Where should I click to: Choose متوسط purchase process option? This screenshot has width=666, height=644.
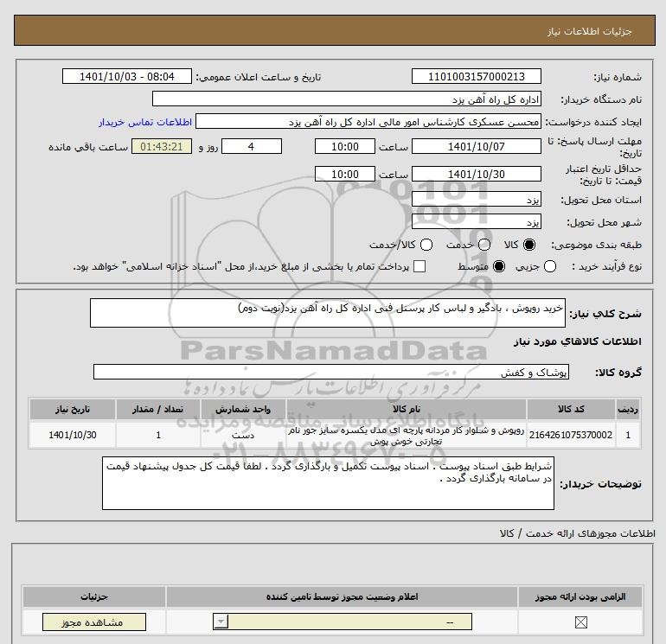tap(499, 266)
